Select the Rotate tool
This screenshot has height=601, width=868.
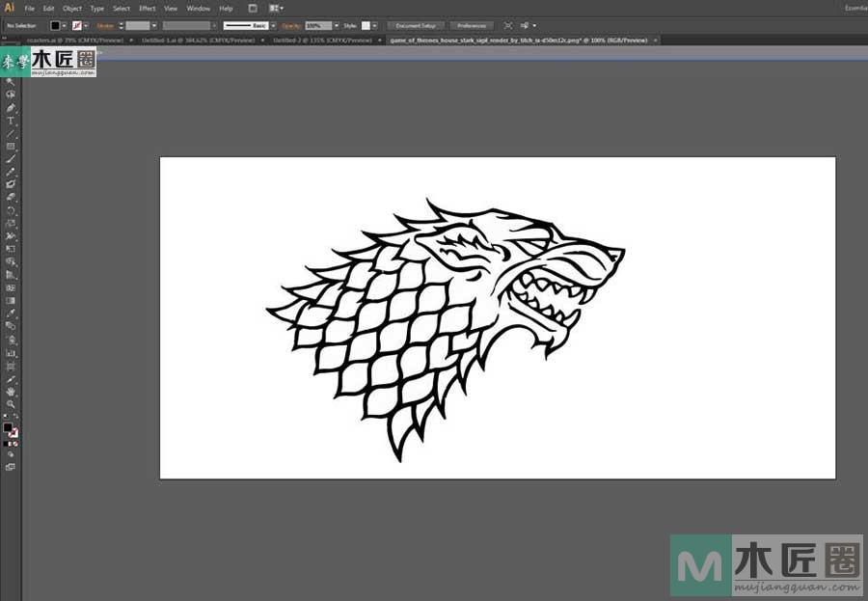click(11, 209)
